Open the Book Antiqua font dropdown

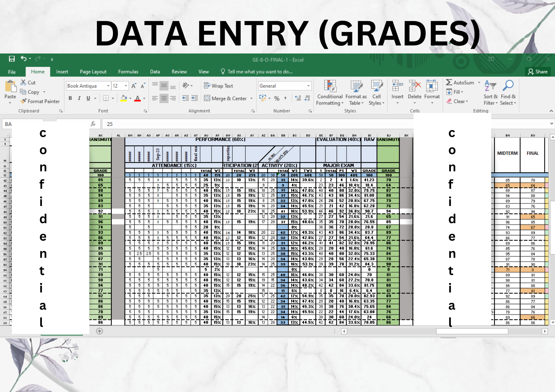coord(108,86)
